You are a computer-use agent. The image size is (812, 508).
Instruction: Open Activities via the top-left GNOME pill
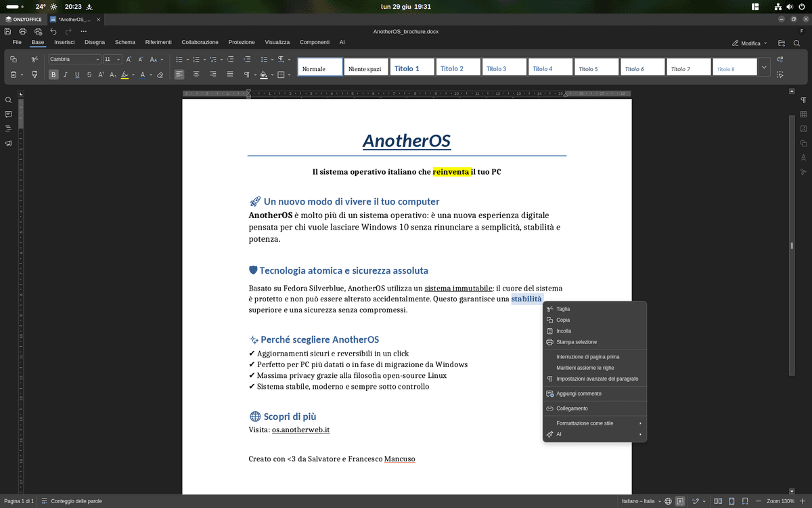tap(15, 6)
